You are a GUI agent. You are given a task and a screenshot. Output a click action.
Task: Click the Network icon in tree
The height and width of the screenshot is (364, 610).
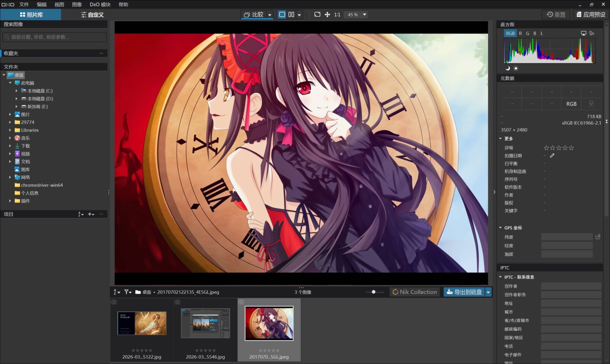(17, 177)
